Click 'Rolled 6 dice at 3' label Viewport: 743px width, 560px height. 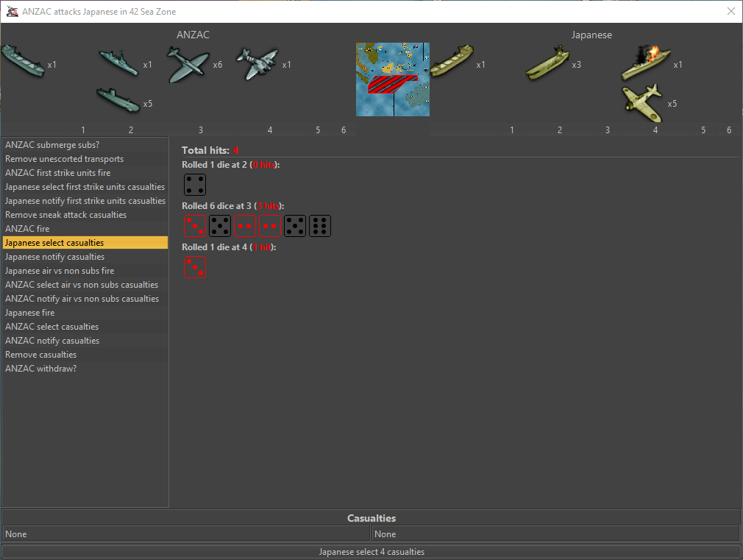[232, 206]
